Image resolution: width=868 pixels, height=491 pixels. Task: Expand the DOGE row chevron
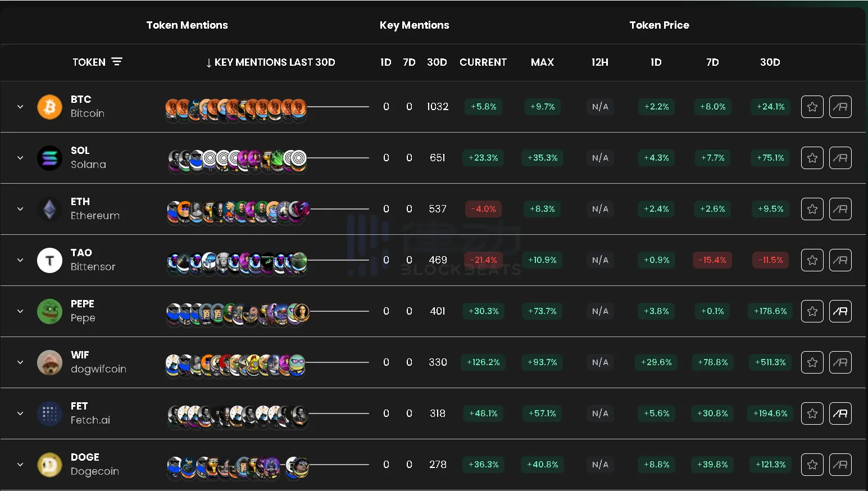(x=20, y=465)
